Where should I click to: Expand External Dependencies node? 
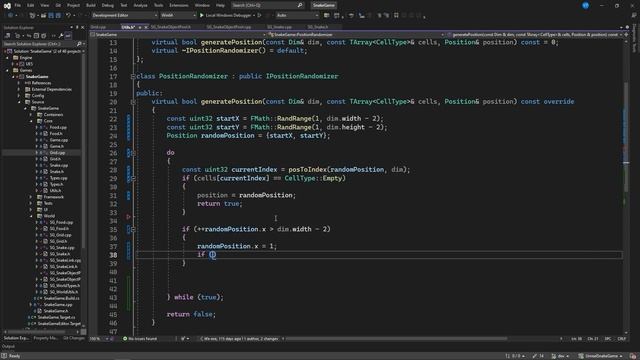(19, 89)
